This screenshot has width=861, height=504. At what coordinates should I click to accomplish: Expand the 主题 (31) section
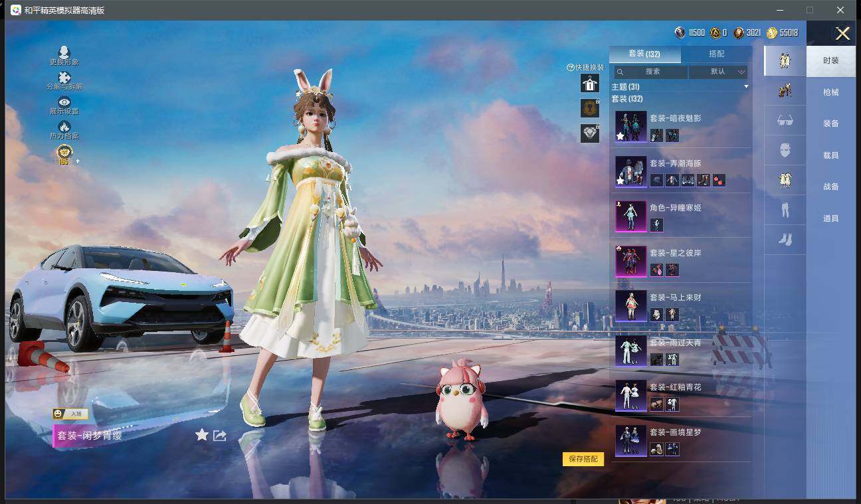tap(680, 87)
